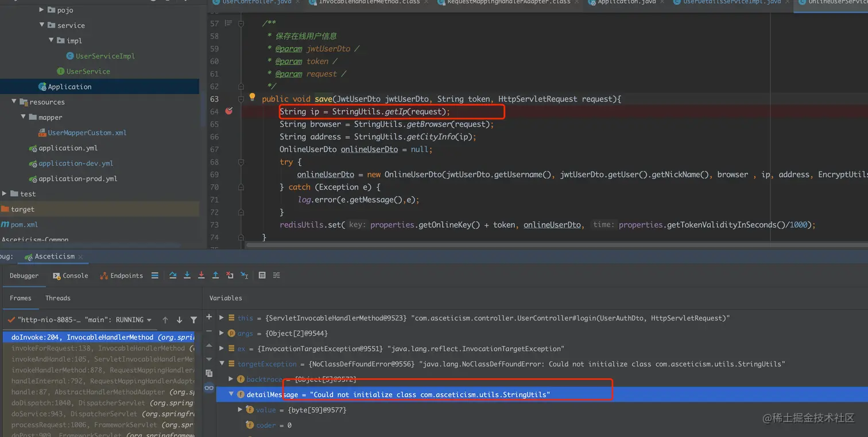Expand the test folder
Image resolution: width=868 pixels, height=437 pixels.
5,194
